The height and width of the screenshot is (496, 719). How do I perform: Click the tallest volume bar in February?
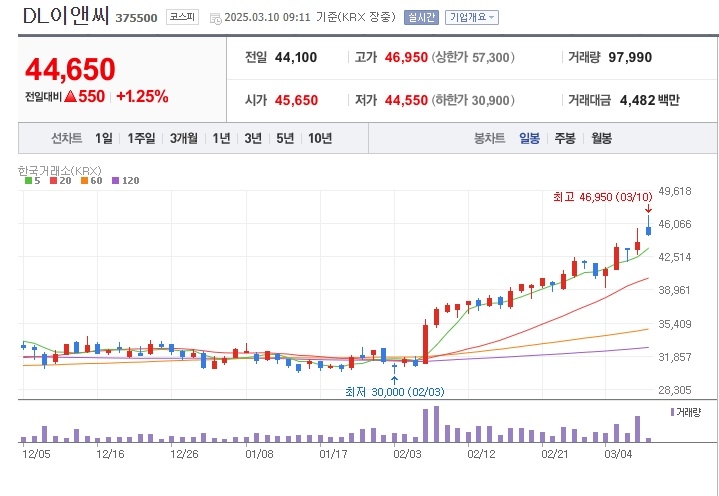coord(436,424)
